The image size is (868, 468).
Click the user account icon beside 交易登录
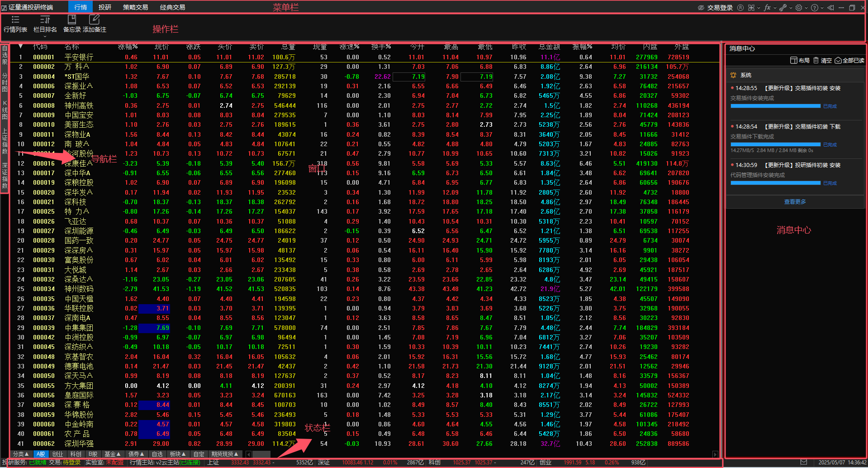pyautogui.click(x=740, y=8)
